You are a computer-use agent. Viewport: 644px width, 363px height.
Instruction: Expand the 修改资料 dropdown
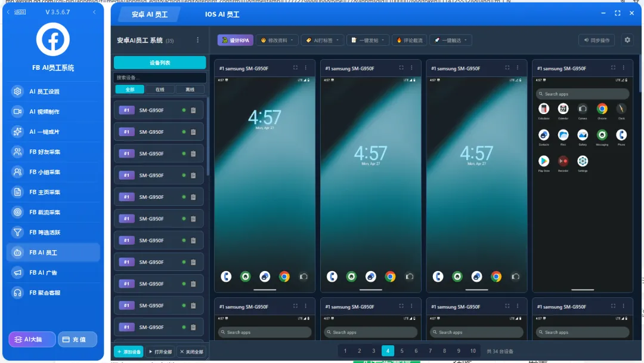pos(277,40)
